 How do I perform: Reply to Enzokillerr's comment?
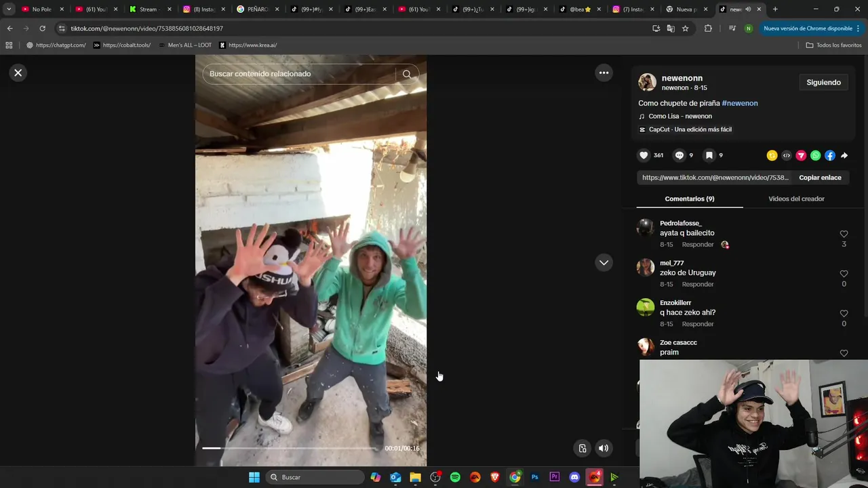point(698,324)
